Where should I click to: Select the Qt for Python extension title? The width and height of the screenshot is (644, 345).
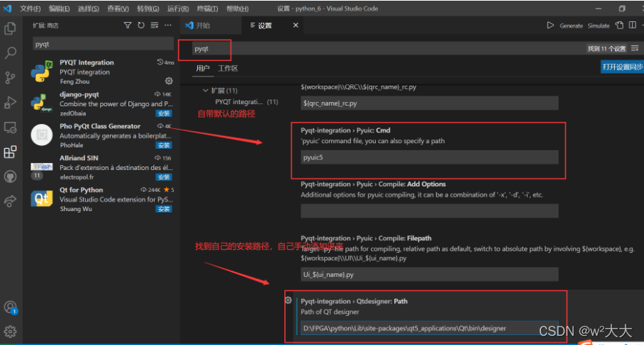[82, 190]
